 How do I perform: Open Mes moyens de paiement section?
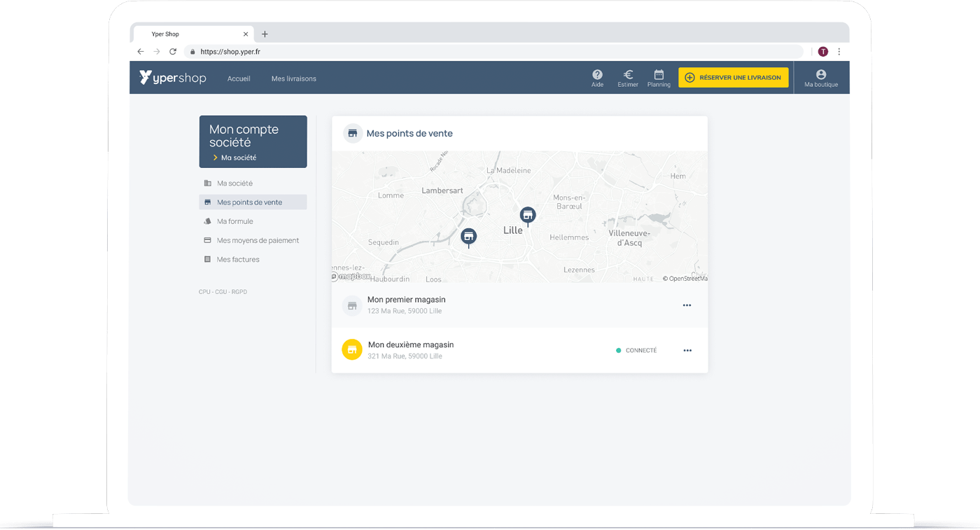click(x=258, y=240)
